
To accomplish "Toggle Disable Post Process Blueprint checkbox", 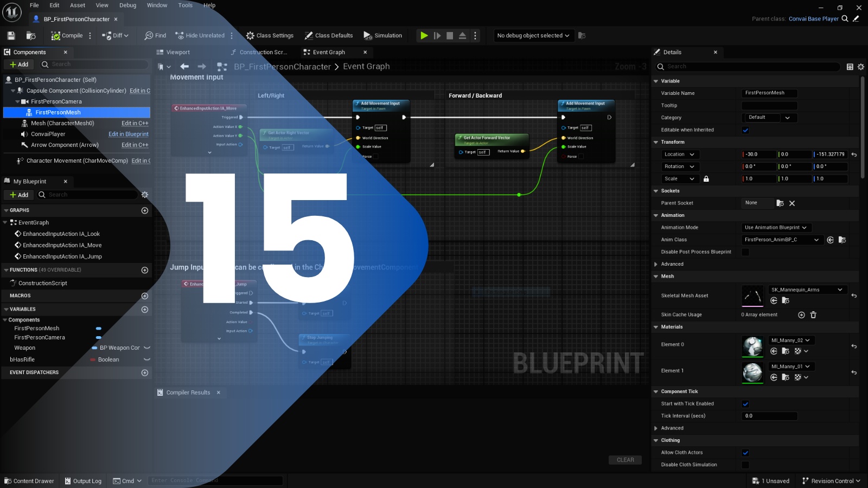I will pos(745,252).
